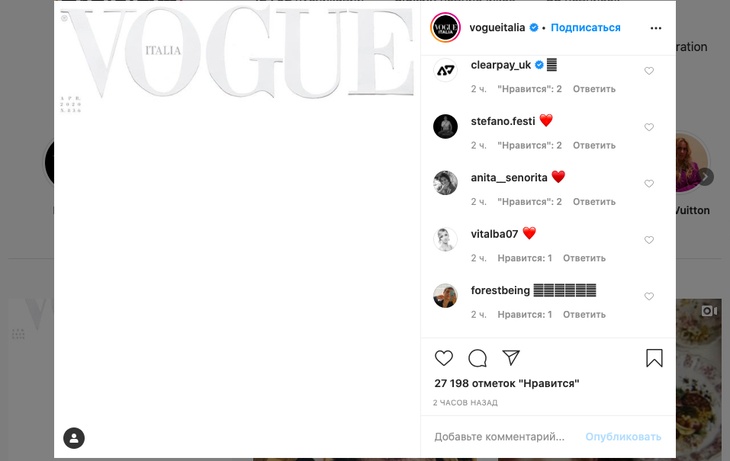Share the post via paper plane icon
This screenshot has width=730, height=461.
click(x=511, y=358)
